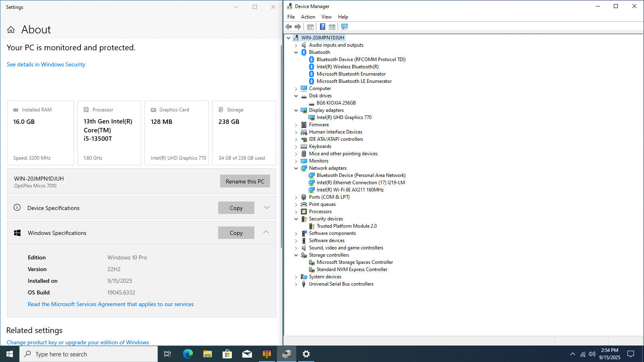Open the Help menu in Device Manager
The image size is (644, 362).
pos(343,17)
